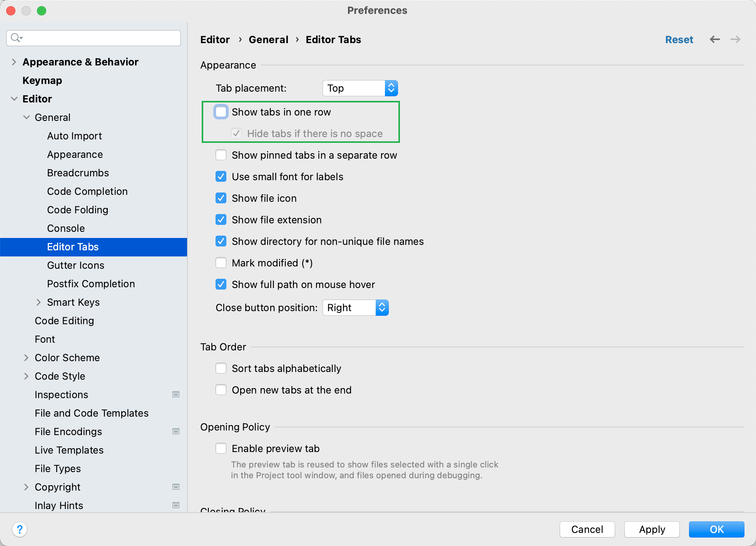Enable Show tabs in one row
The height and width of the screenshot is (546, 756).
(x=221, y=112)
